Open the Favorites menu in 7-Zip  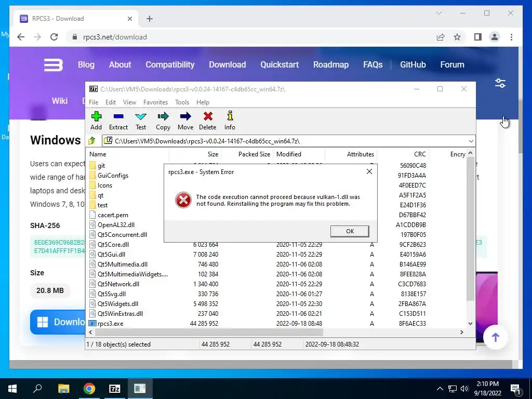[155, 102]
